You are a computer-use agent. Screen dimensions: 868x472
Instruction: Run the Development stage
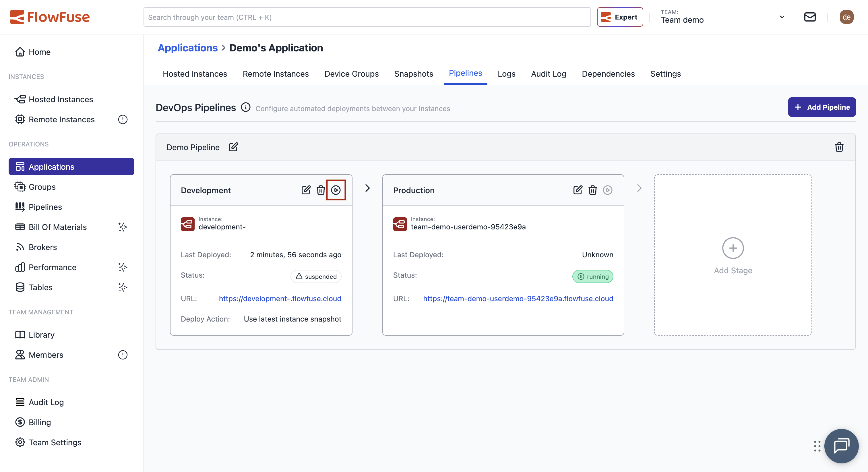point(336,190)
